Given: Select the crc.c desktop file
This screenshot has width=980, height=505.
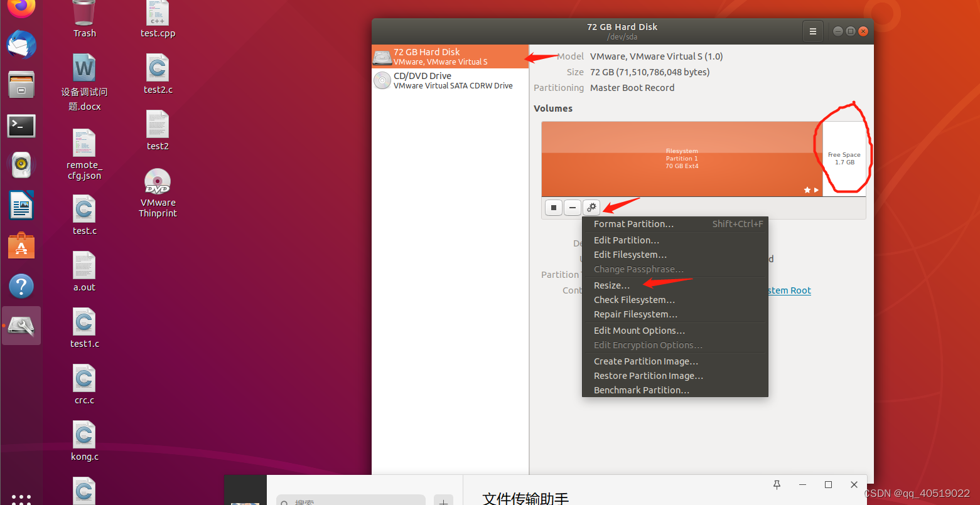Looking at the screenshot, I should point(84,385).
